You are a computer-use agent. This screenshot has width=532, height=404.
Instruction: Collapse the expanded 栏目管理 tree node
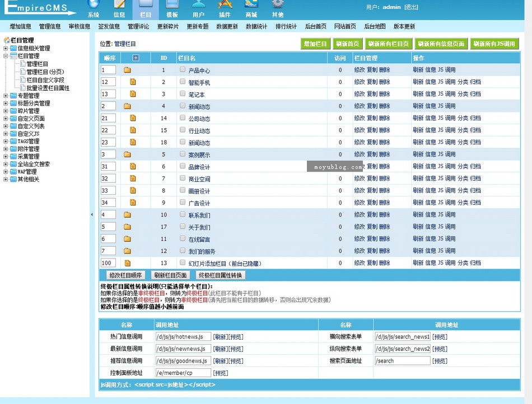6,56
